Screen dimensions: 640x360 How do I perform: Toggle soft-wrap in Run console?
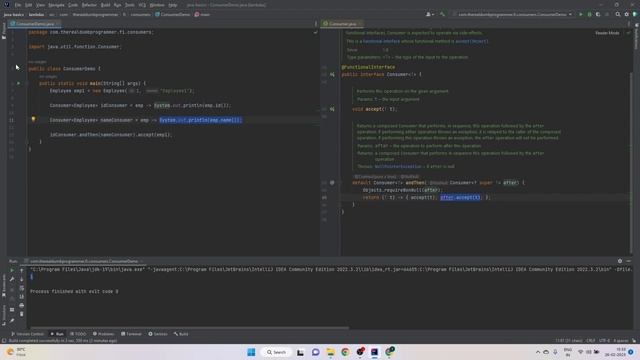click(x=22, y=288)
